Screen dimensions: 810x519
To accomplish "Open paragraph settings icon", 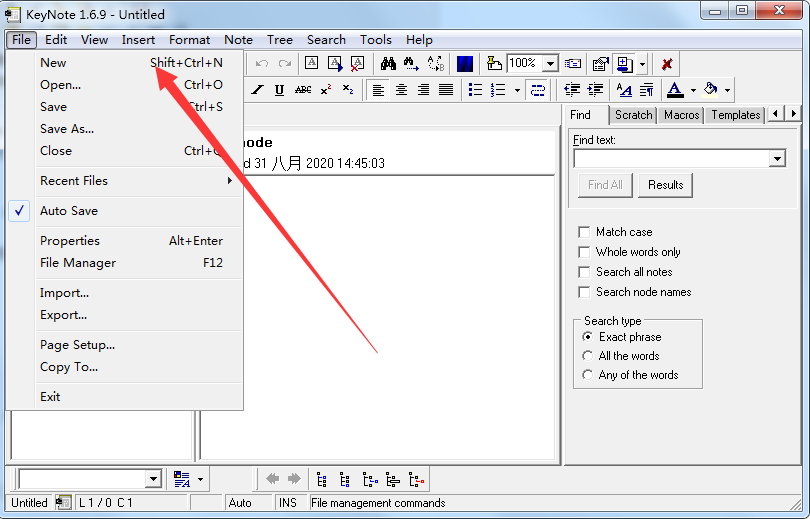I will 646,90.
